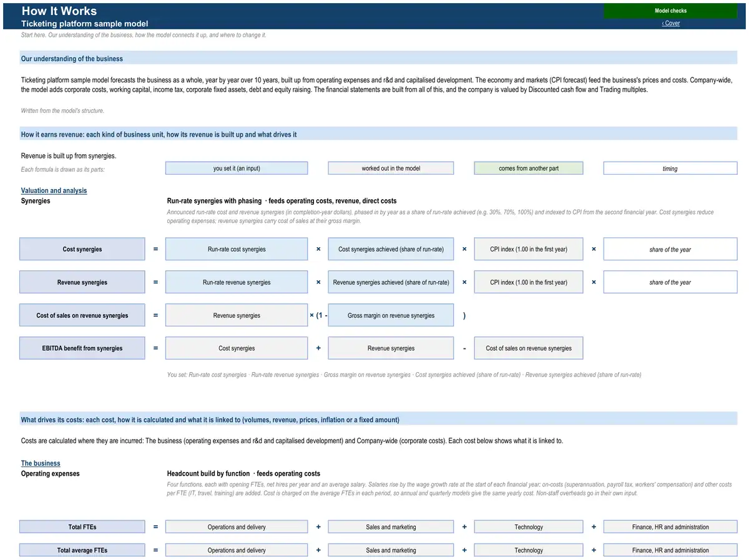749x560 pixels.
Task: Select the 'Total FTEs' result cell
Action: pos(82,527)
